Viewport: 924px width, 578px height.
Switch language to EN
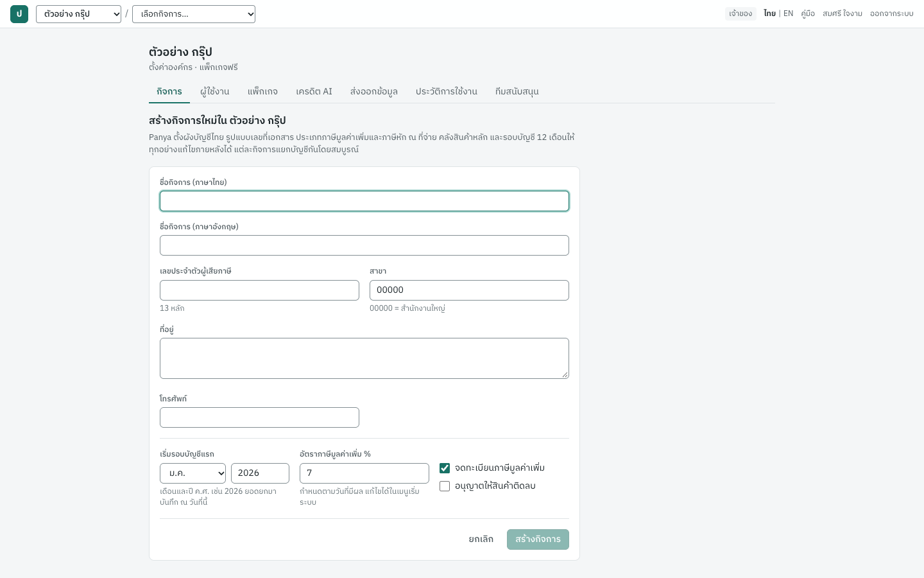click(x=789, y=13)
